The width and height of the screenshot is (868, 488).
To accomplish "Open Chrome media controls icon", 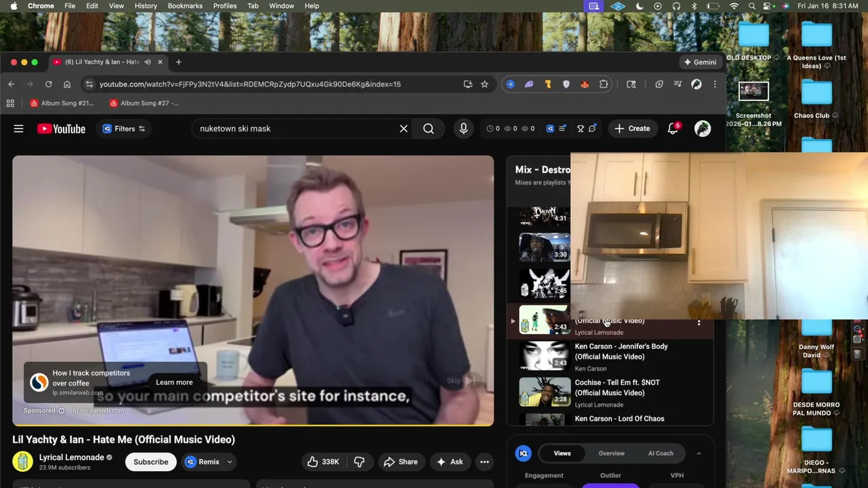I will tap(677, 84).
